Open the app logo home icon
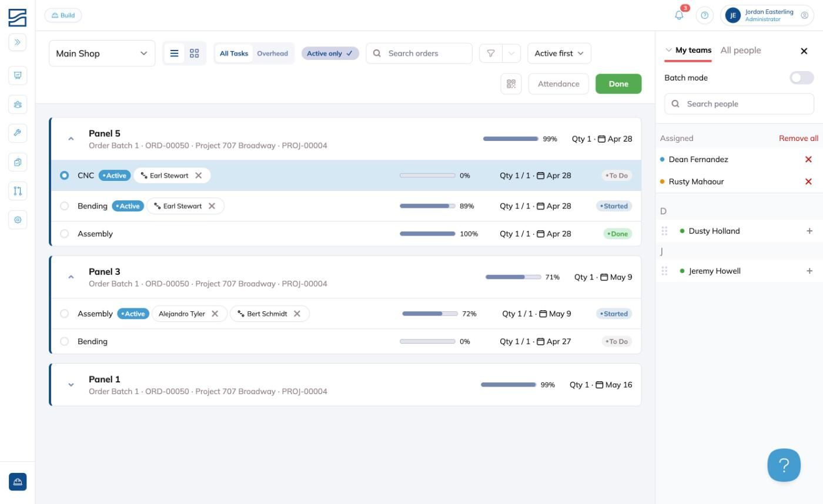 point(18,18)
